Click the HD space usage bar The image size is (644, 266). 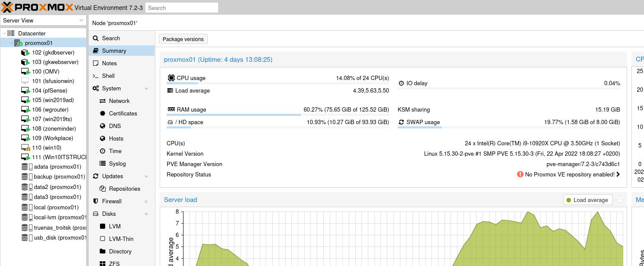point(278,127)
